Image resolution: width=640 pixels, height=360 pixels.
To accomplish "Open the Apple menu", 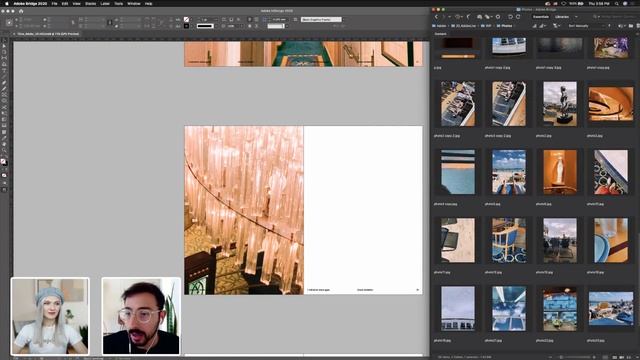I will (6, 3).
